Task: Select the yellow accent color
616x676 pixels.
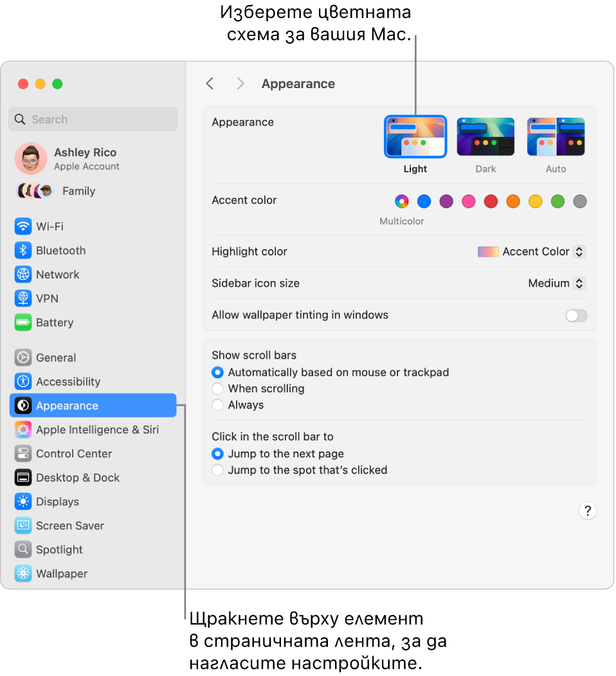Action: [535, 201]
